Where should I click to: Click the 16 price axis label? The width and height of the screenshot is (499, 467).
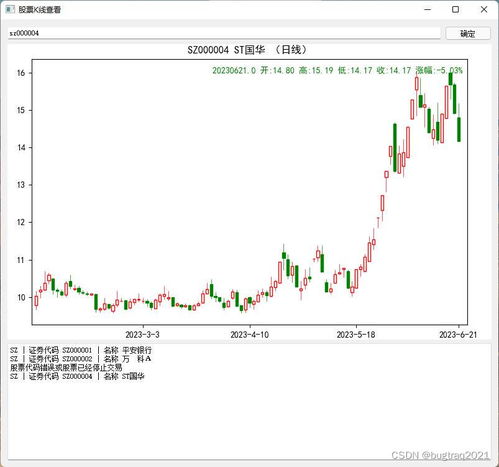(x=21, y=73)
